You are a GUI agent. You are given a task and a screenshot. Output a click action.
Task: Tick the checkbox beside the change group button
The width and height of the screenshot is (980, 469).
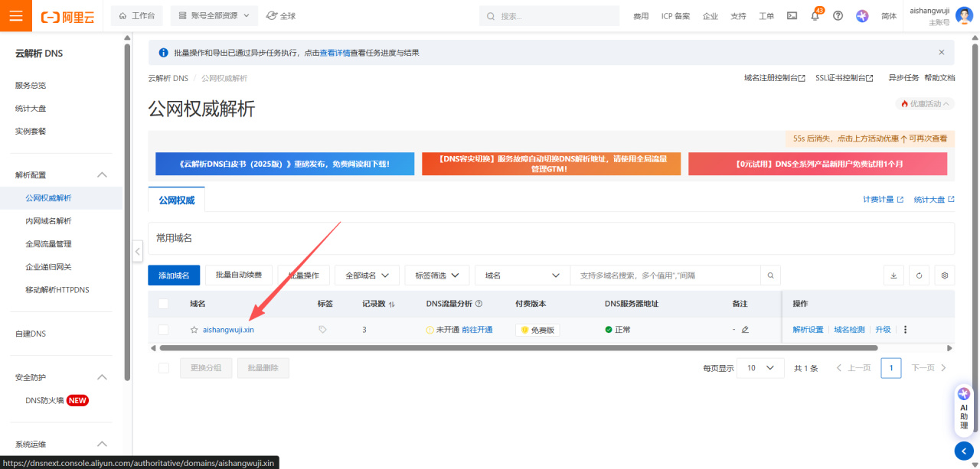tap(163, 368)
